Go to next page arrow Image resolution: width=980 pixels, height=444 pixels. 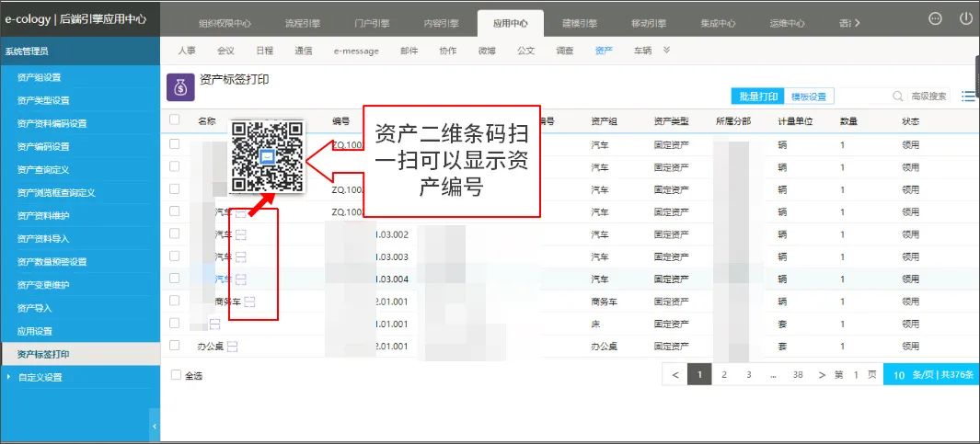[x=822, y=375]
